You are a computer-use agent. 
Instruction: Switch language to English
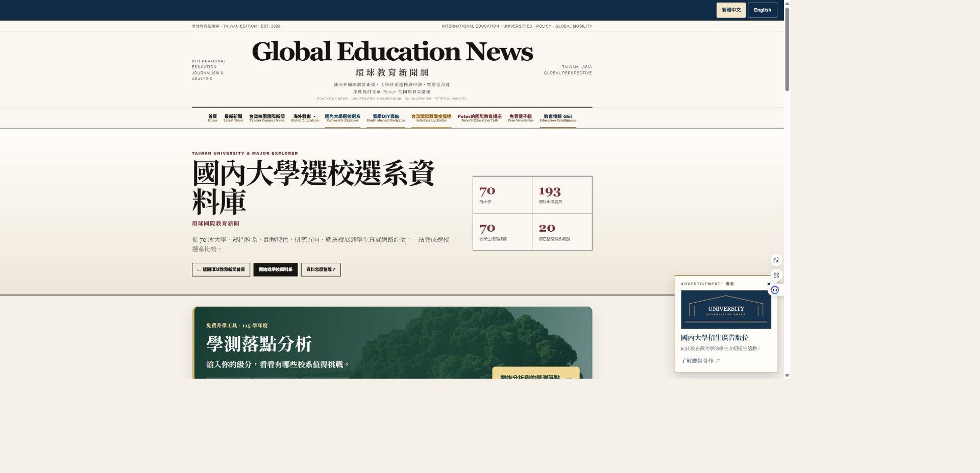click(763, 10)
